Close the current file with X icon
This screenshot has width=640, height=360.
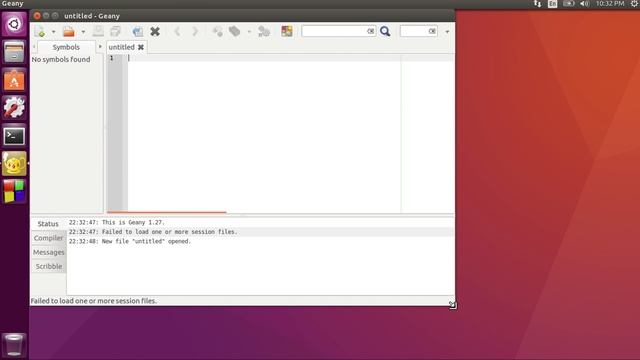coord(155,31)
